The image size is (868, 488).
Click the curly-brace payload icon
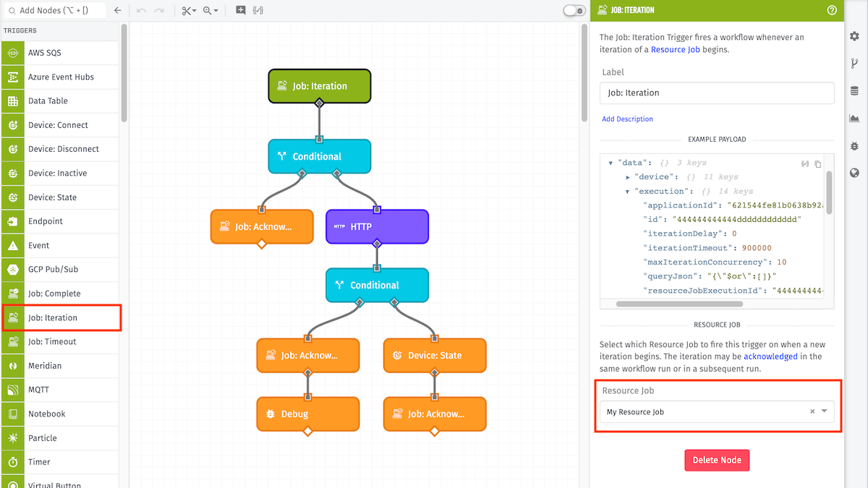click(x=258, y=11)
